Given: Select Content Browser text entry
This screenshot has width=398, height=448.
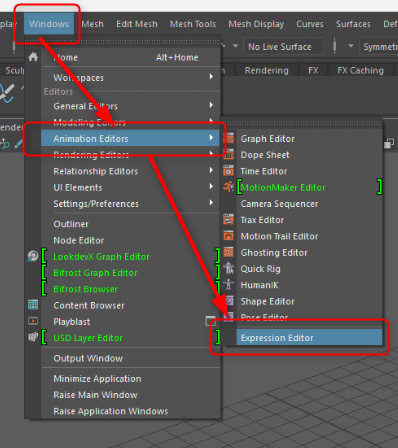Looking at the screenshot, I should point(89,305).
